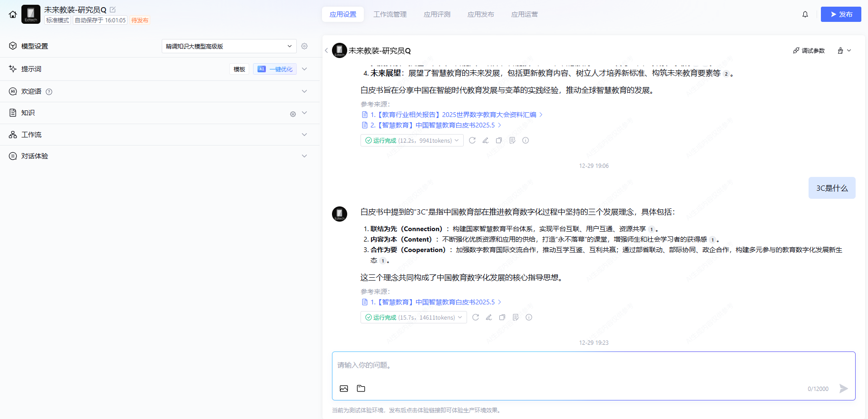Expand the 提示词 section

pos(304,69)
